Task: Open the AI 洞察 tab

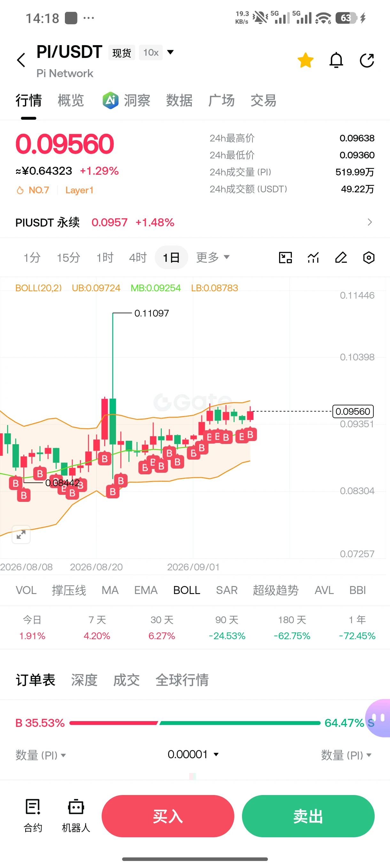Action: point(127,100)
